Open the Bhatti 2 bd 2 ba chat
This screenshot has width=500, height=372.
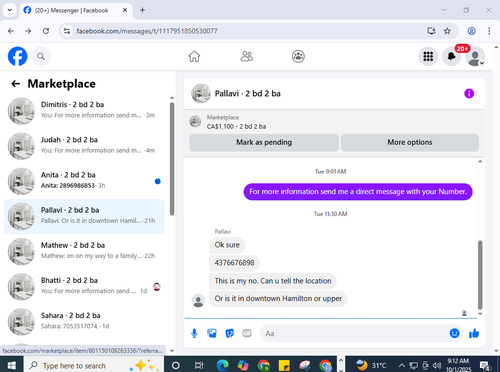coord(84,287)
